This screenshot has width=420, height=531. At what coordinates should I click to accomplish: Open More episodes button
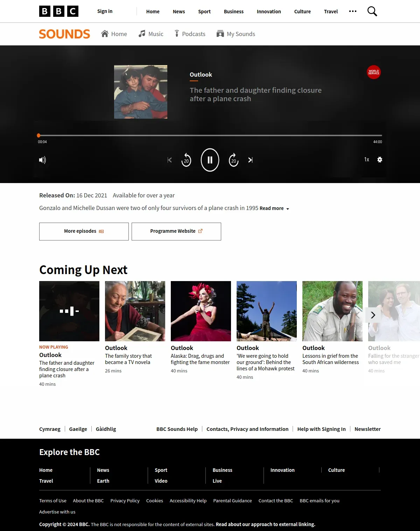coord(84,231)
